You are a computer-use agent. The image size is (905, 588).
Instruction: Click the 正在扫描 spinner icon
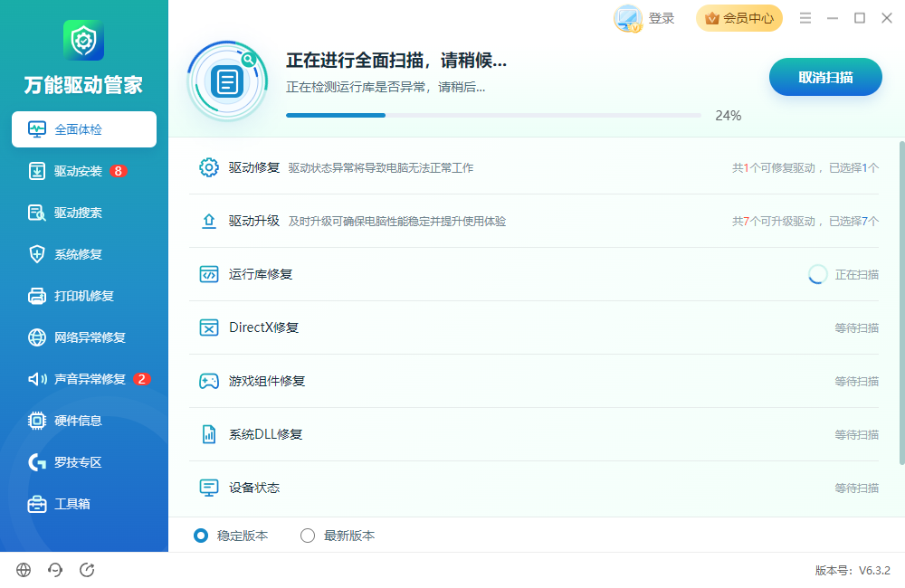click(x=817, y=274)
